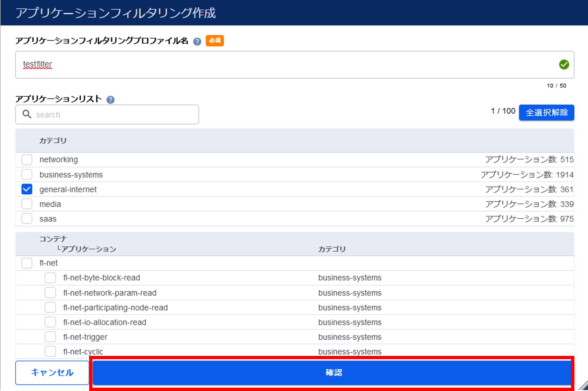Check the business-systems category checkbox

tap(27, 175)
